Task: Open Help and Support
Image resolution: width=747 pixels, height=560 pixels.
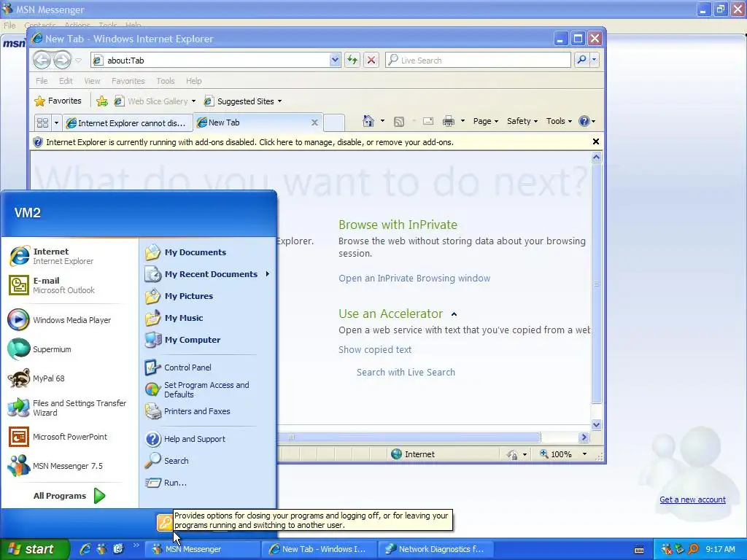Action: (185, 439)
